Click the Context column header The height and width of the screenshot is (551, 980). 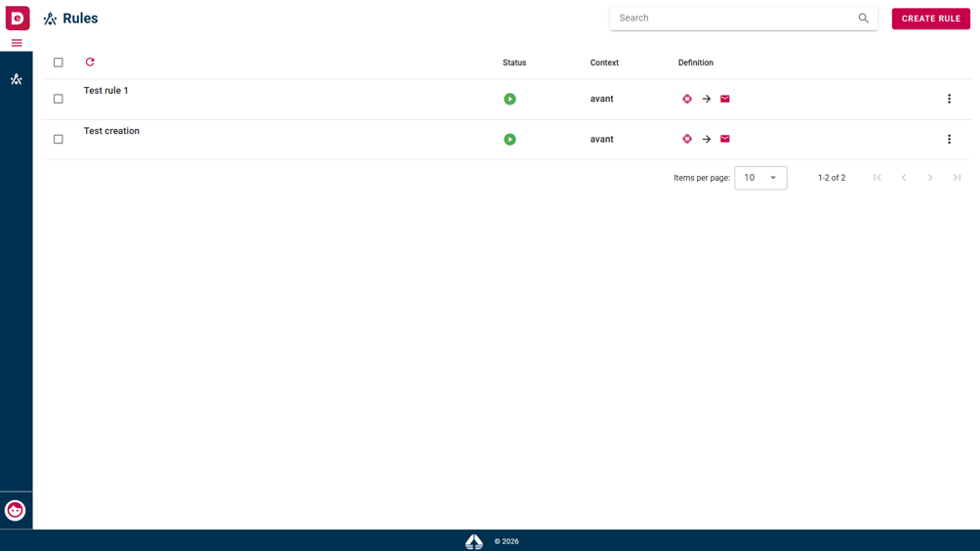(x=604, y=63)
